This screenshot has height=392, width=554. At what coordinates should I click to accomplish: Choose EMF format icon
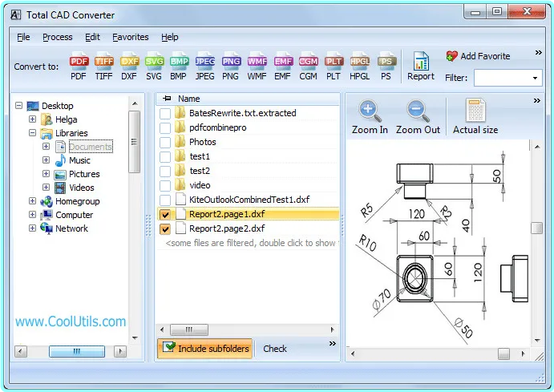coord(283,67)
